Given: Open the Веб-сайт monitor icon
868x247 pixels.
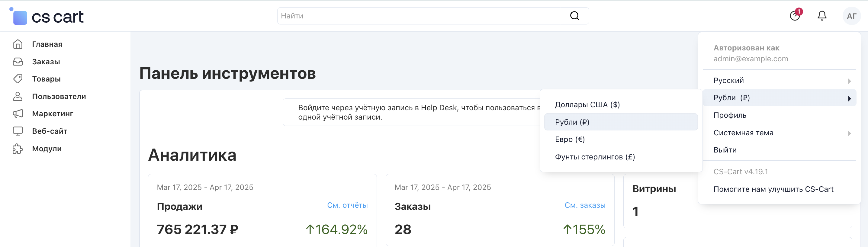Looking at the screenshot, I should [18, 131].
